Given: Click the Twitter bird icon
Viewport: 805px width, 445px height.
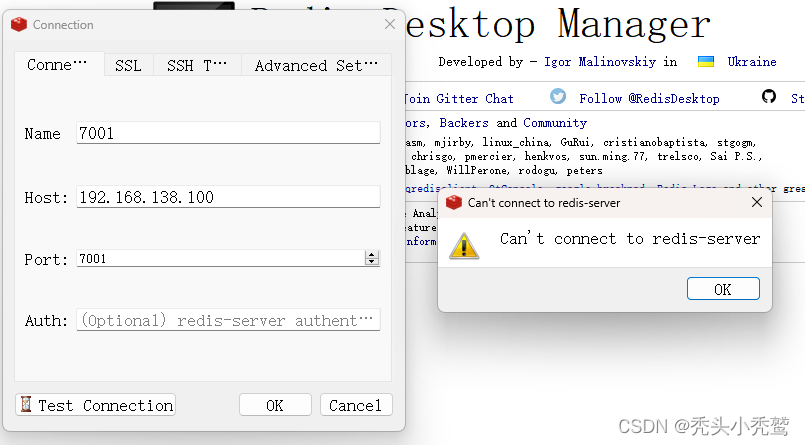Looking at the screenshot, I should [x=558, y=96].
